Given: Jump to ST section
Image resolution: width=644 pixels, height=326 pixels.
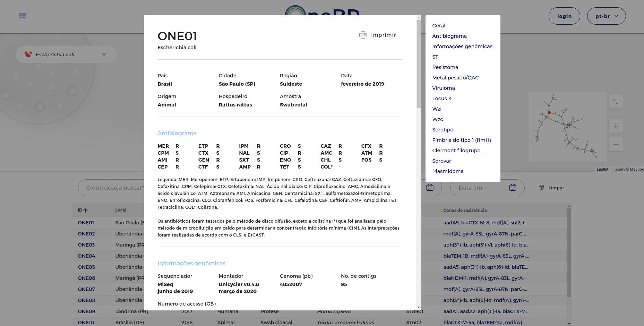Looking at the screenshot, I should [x=435, y=57].
